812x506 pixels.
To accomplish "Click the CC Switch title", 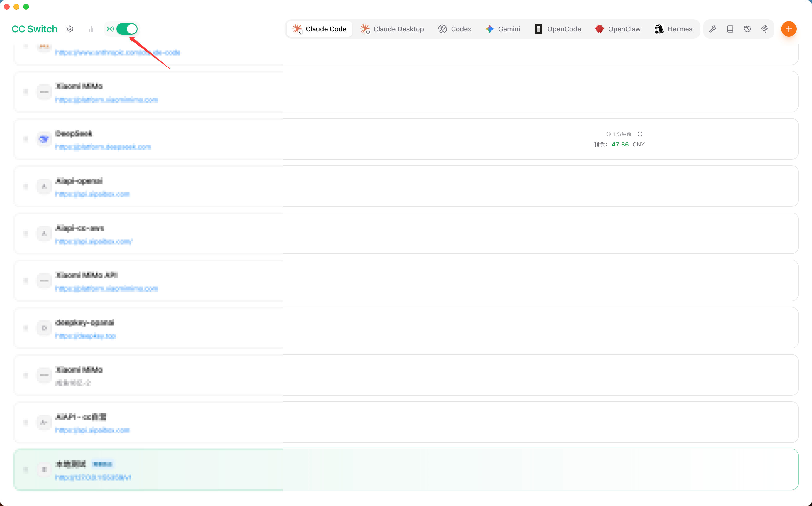I will tap(34, 29).
